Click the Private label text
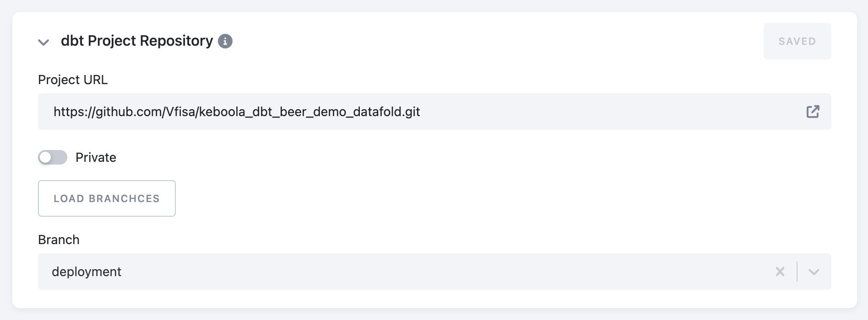This screenshot has width=868, height=320. tap(96, 157)
